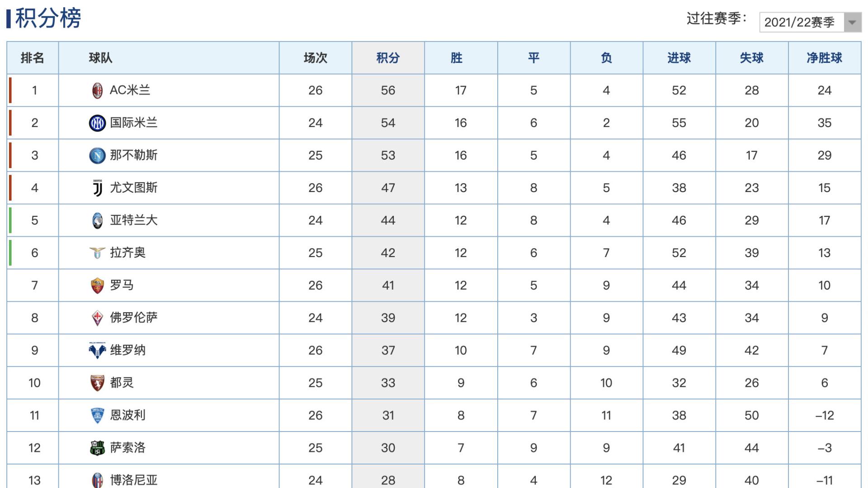This screenshot has height=488, width=868.
Task: Sort table by 积分 column header
Action: coord(388,58)
